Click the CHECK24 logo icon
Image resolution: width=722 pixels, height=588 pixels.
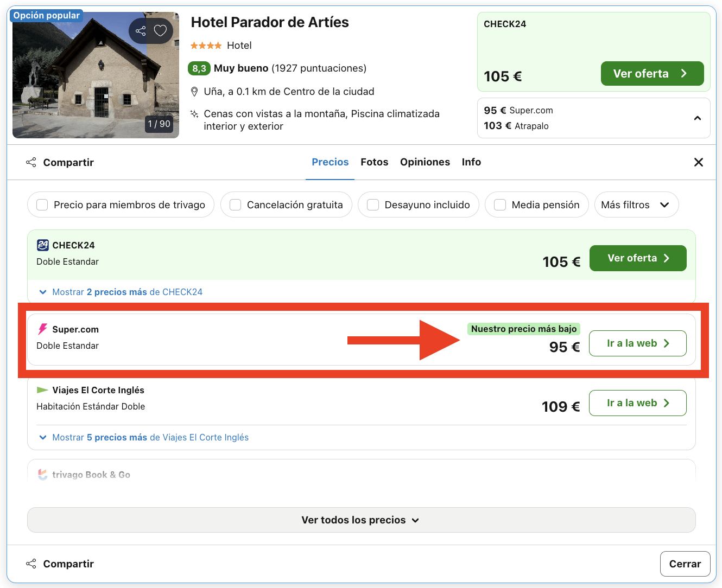click(43, 245)
